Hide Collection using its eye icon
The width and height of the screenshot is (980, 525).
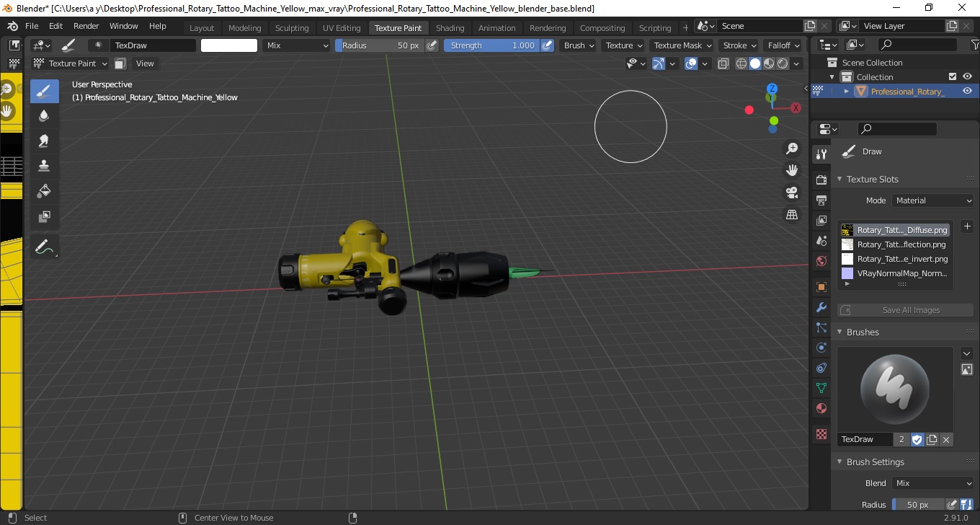click(x=967, y=76)
